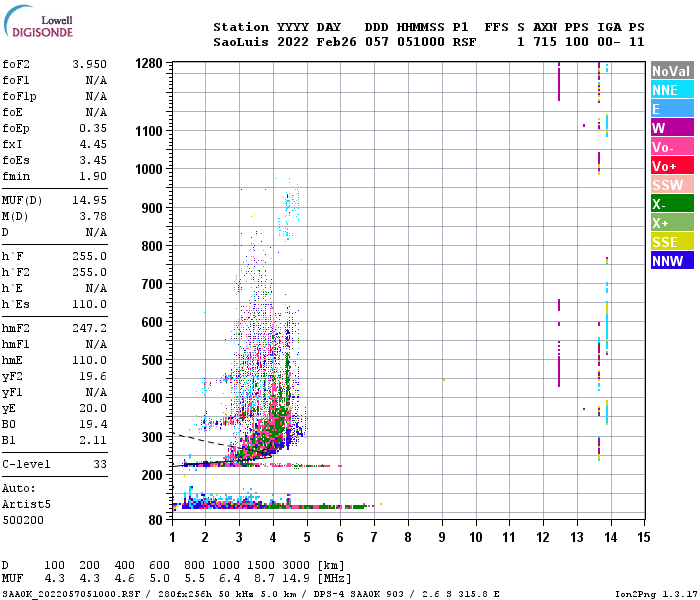Click the hmF2 value 247.2

(89, 328)
